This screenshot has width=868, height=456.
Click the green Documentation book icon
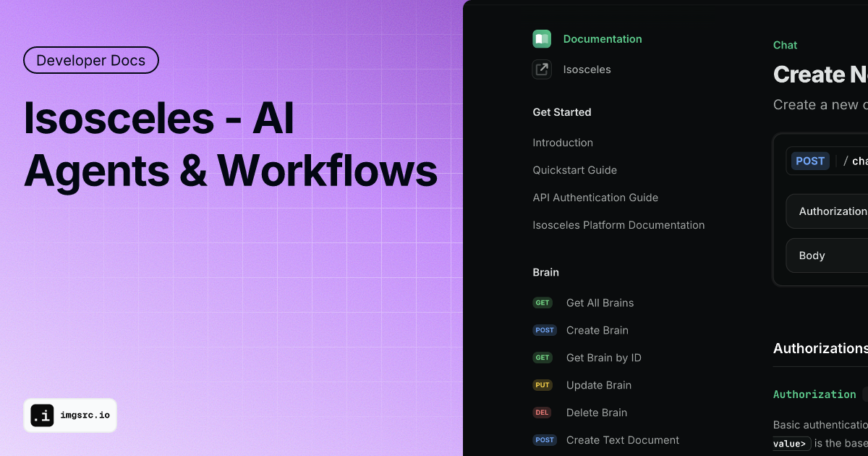click(x=542, y=39)
